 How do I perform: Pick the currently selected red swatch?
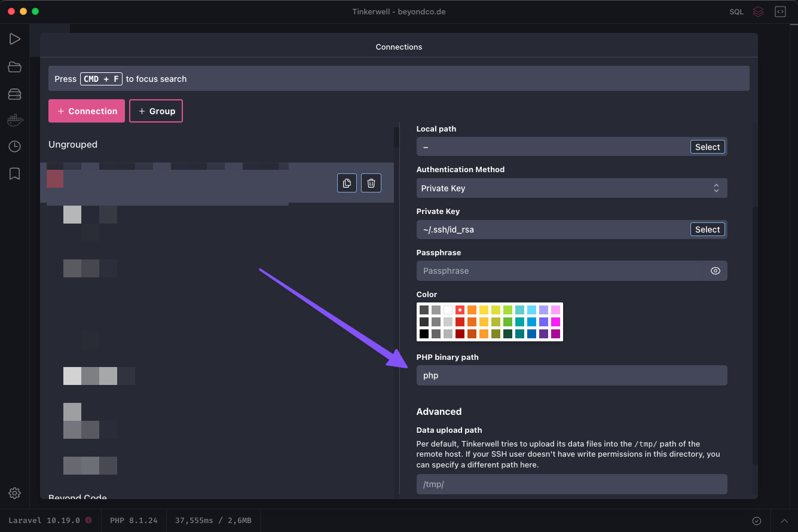(x=460, y=310)
